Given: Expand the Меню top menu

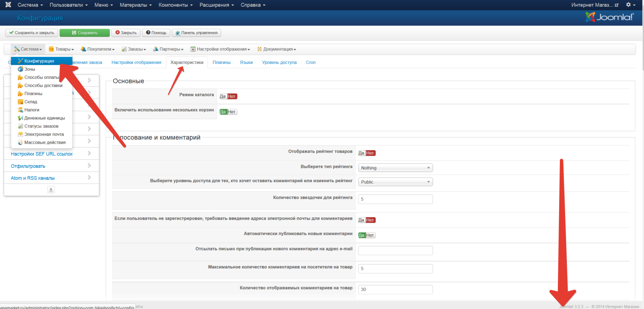Looking at the screenshot, I should coord(103,5).
